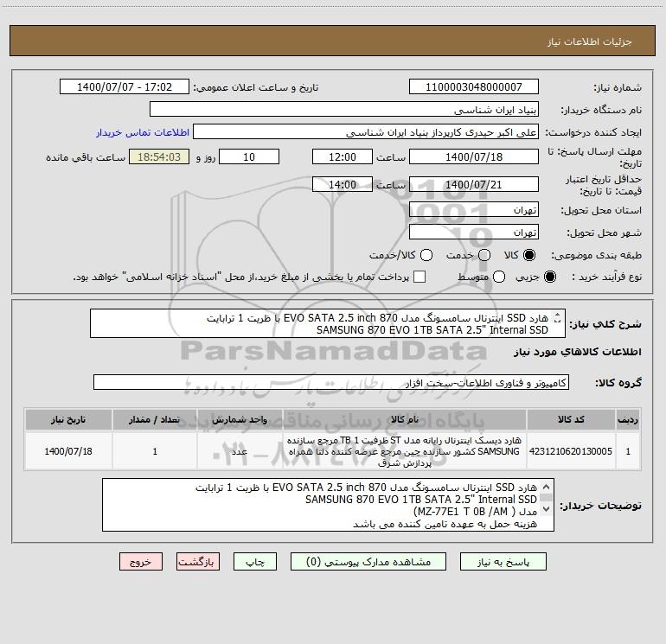The width and height of the screenshot is (666, 644).
Task: Click the نام دستگاه خریدار field
Action: pos(344,110)
